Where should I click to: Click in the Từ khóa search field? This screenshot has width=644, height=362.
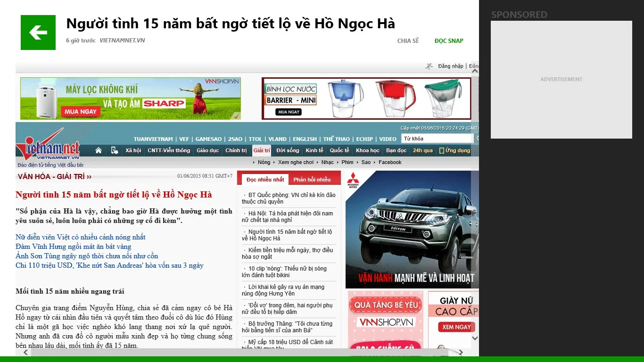pyautogui.click(x=437, y=139)
